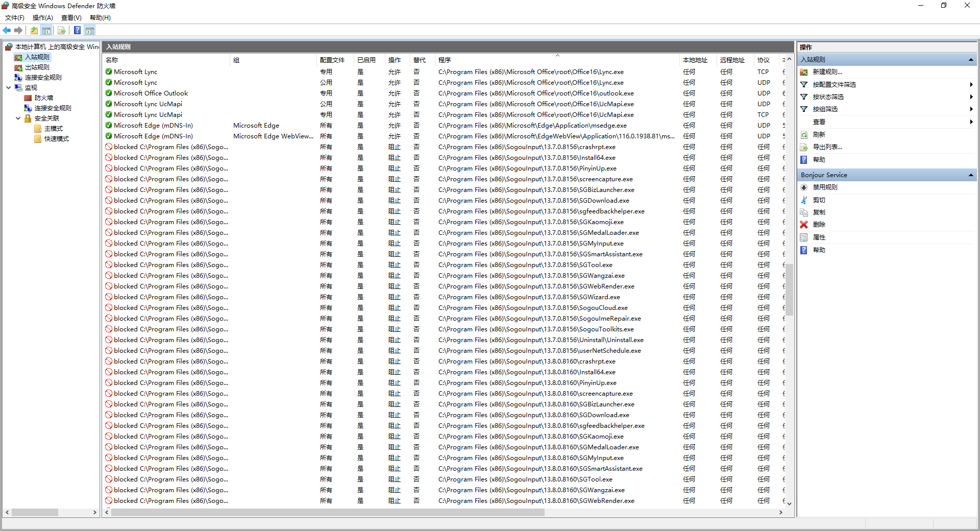Click the red X 删除 icon
This screenshot has height=531, width=980.
pyautogui.click(x=804, y=225)
